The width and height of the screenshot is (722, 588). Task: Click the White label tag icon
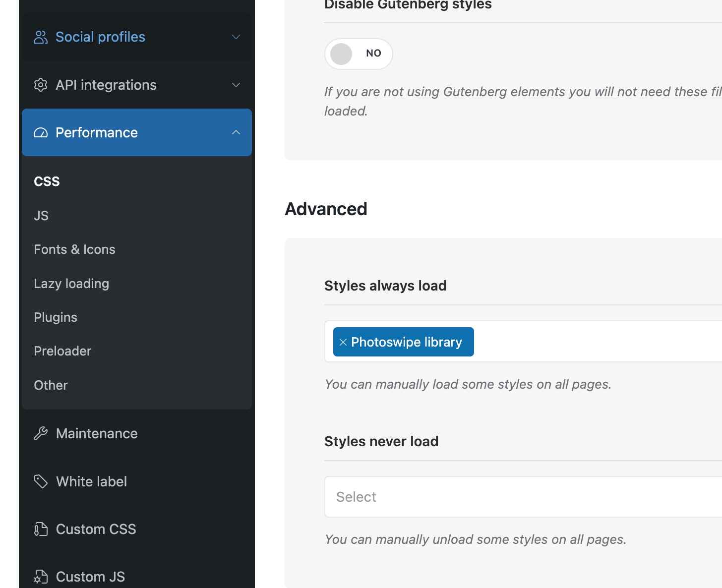pos(41,481)
